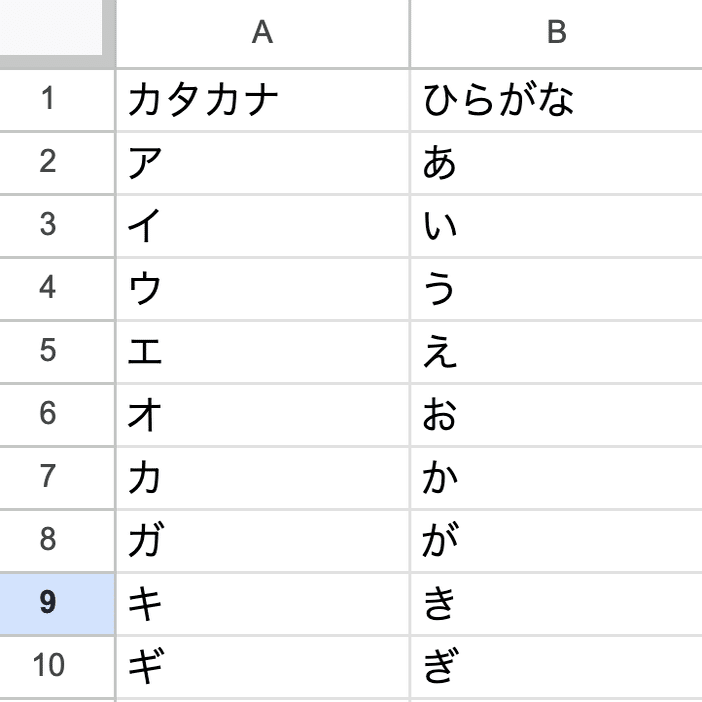This screenshot has width=702, height=702.
Task: Select the row 5 header
Action: (48, 352)
